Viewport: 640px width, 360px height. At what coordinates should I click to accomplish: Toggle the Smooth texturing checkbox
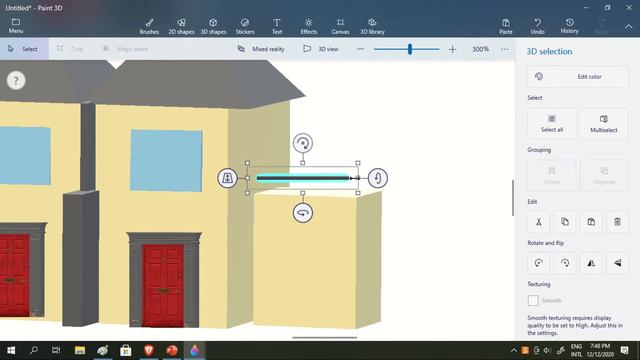tap(533, 300)
